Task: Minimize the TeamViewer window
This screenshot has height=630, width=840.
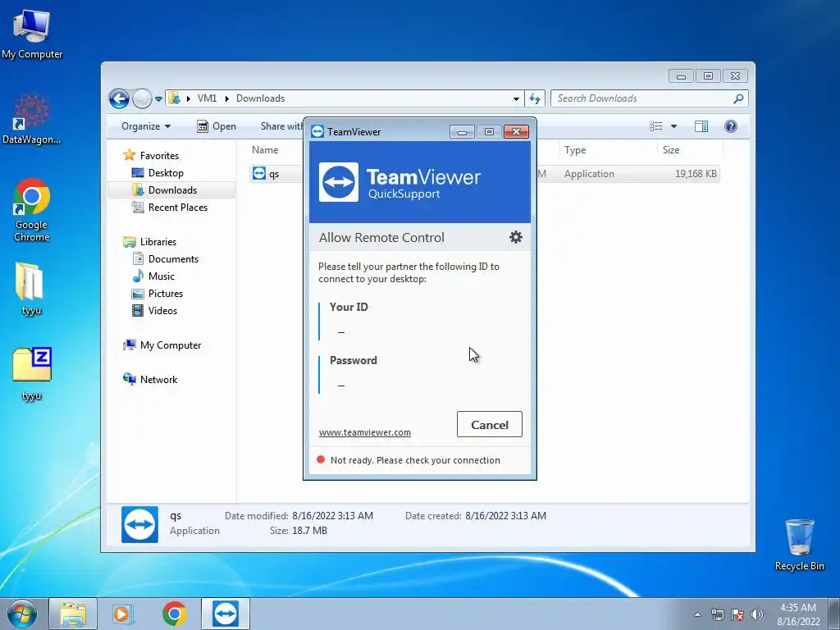Action: pos(462,132)
